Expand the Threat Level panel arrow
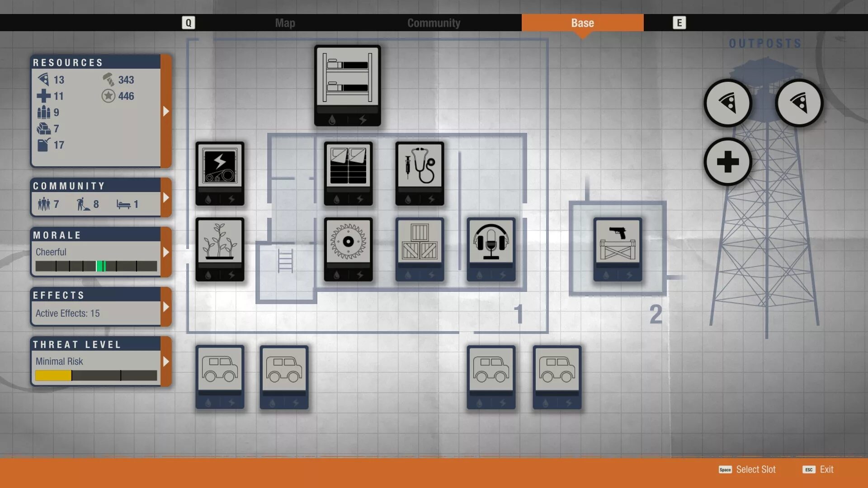The image size is (868, 488). tap(166, 361)
